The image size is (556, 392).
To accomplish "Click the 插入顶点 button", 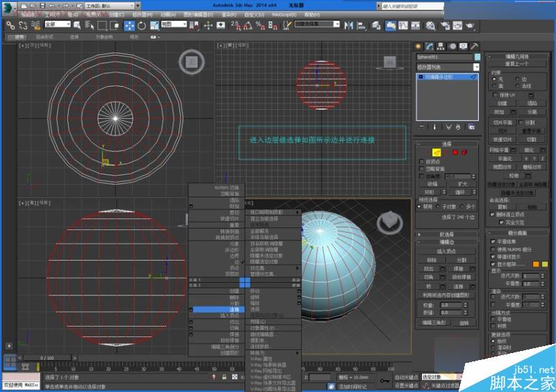I will pos(448,250).
